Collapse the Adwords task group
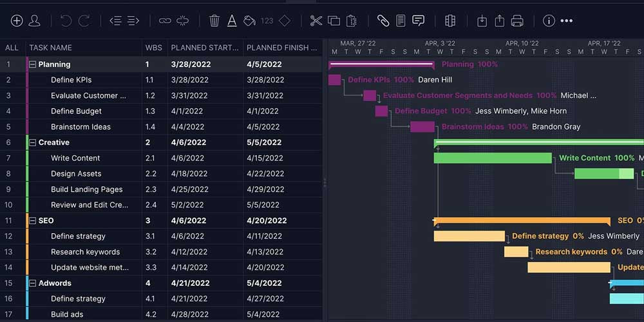The image size is (644, 322). coord(32,283)
